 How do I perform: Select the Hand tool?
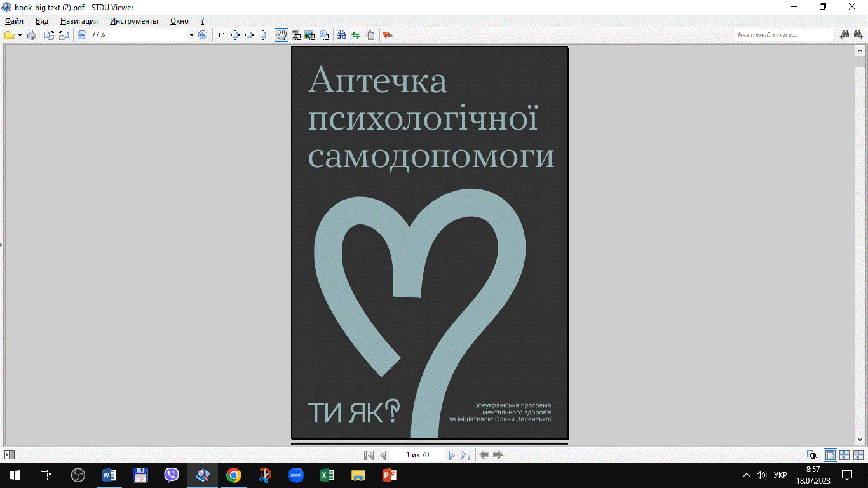(281, 35)
